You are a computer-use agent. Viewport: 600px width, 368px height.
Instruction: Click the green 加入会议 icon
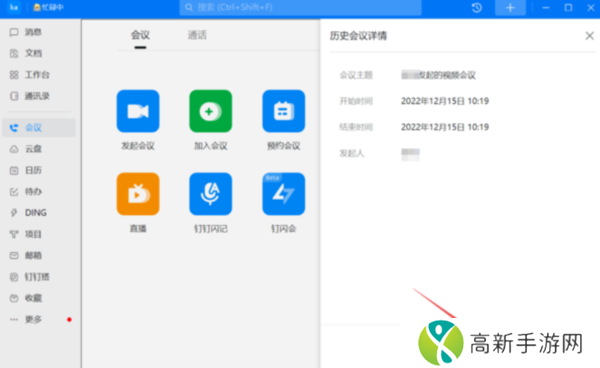210,111
